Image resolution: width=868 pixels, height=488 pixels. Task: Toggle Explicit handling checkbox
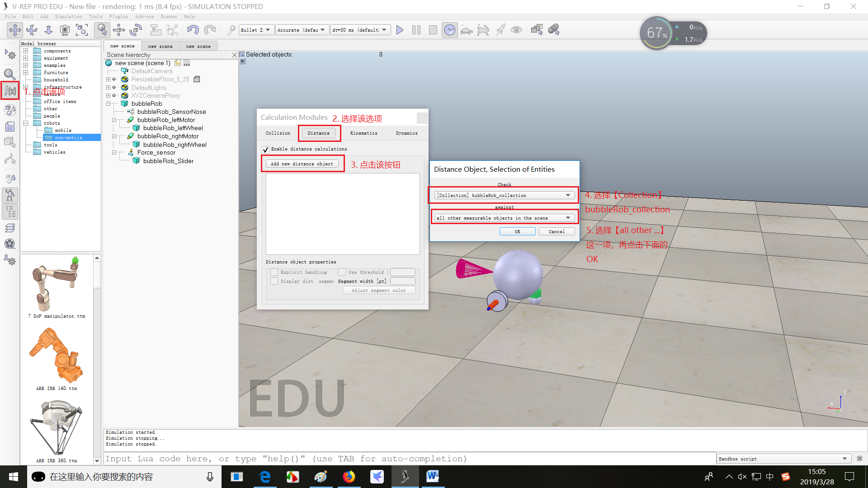[x=274, y=272]
